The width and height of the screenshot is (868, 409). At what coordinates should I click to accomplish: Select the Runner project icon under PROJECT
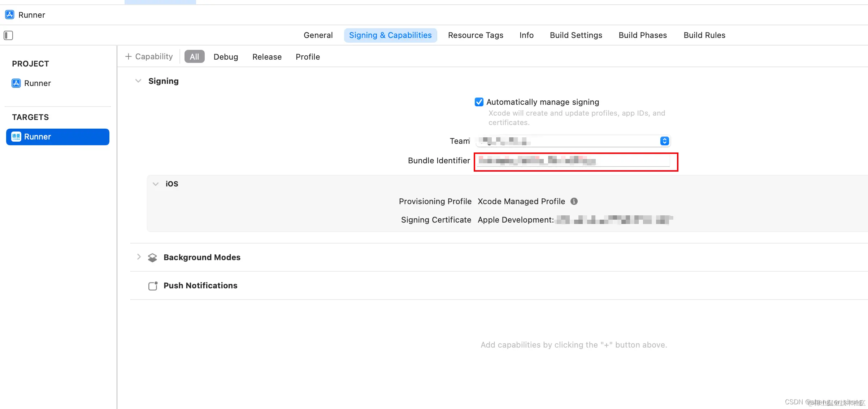coord(16,83)
